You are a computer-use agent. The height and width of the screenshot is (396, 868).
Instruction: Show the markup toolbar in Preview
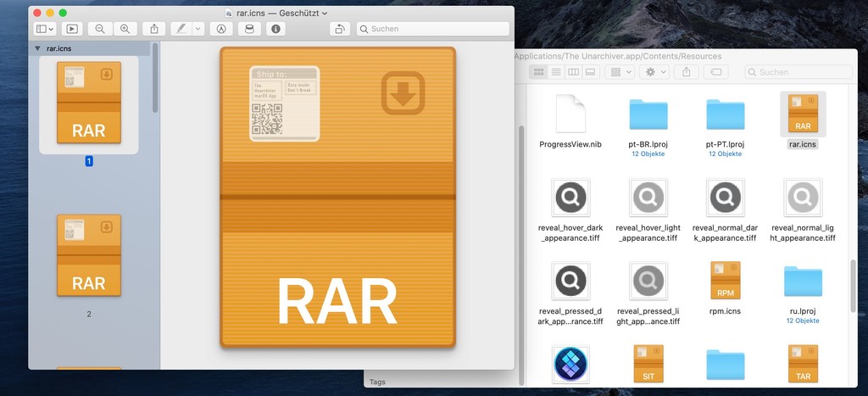[x=221, y=29]
